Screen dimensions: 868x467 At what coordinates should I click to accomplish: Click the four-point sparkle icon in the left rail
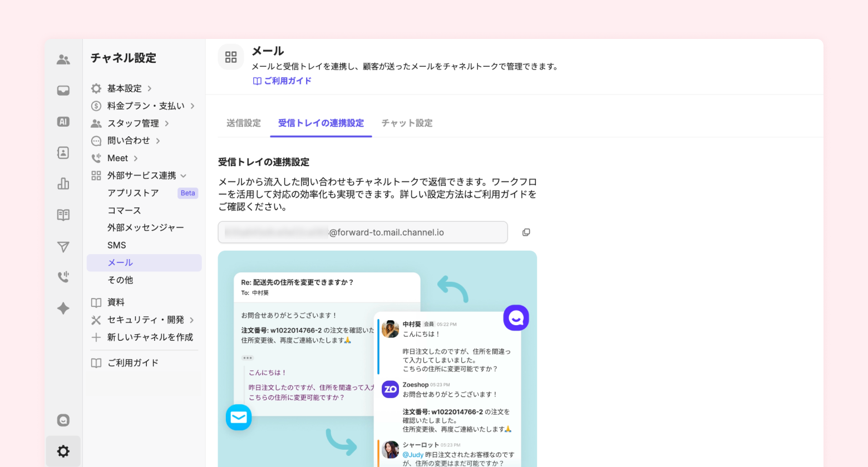pos(63,308)
